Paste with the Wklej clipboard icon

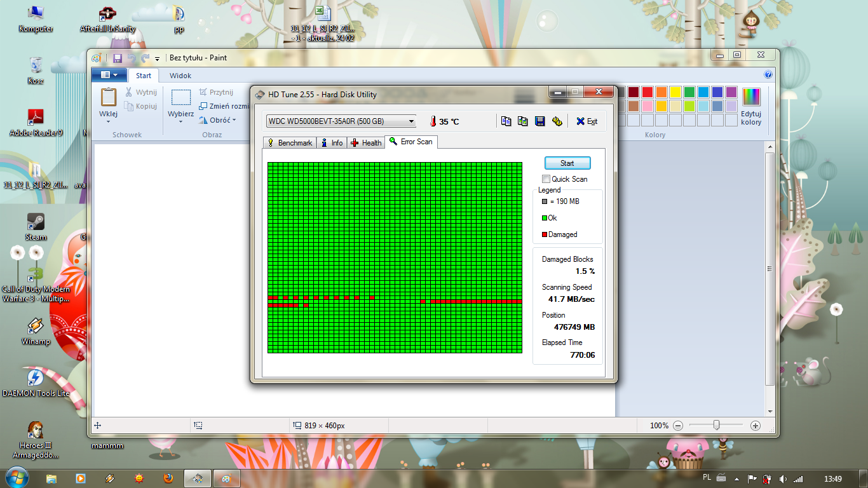[109, 97]
